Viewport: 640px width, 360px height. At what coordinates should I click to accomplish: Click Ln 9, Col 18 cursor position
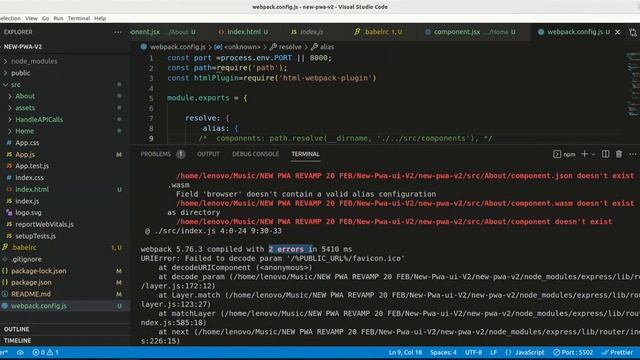(405, 352)
